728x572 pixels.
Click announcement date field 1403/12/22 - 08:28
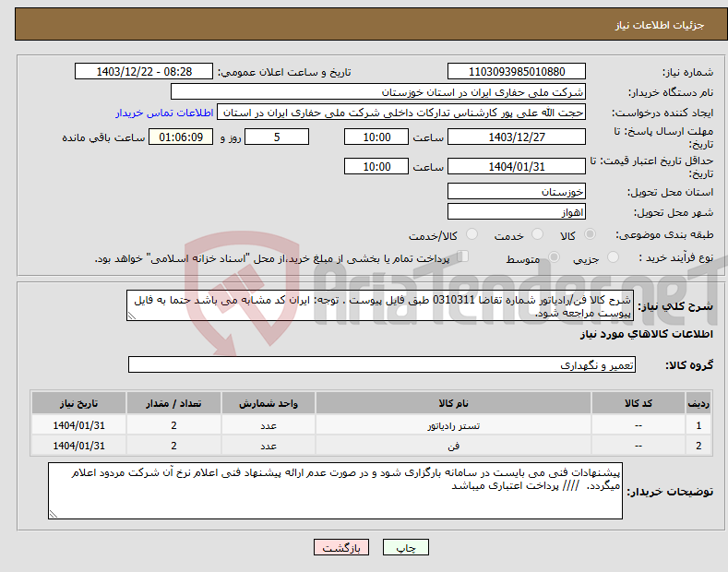143,72
